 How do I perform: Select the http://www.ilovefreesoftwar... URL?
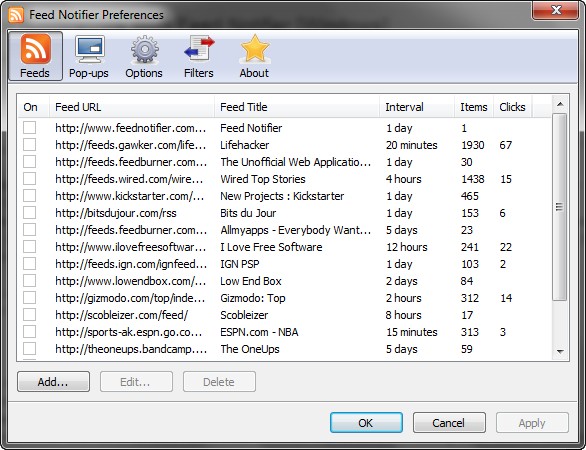[131, 247]
